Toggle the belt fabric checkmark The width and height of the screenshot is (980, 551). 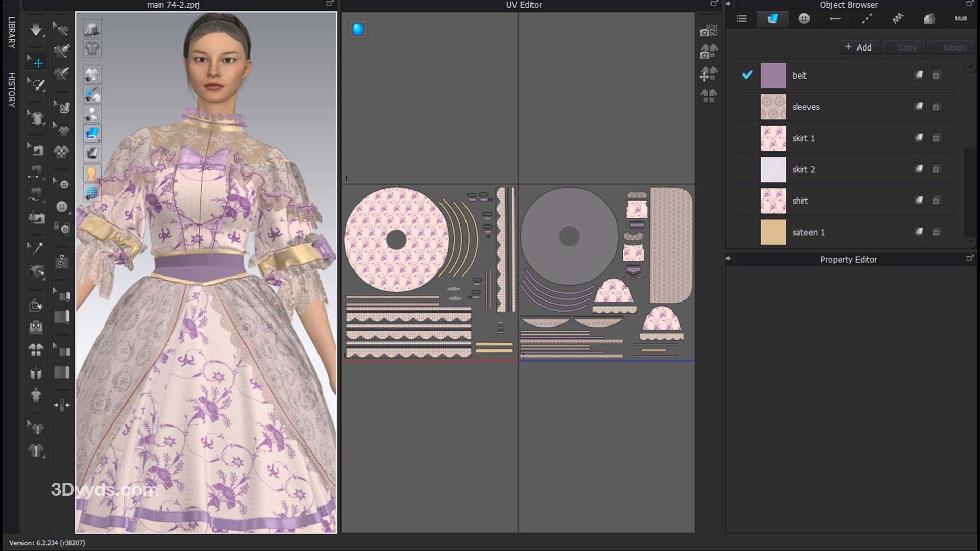pyautogui.click(x=747, y=75)
